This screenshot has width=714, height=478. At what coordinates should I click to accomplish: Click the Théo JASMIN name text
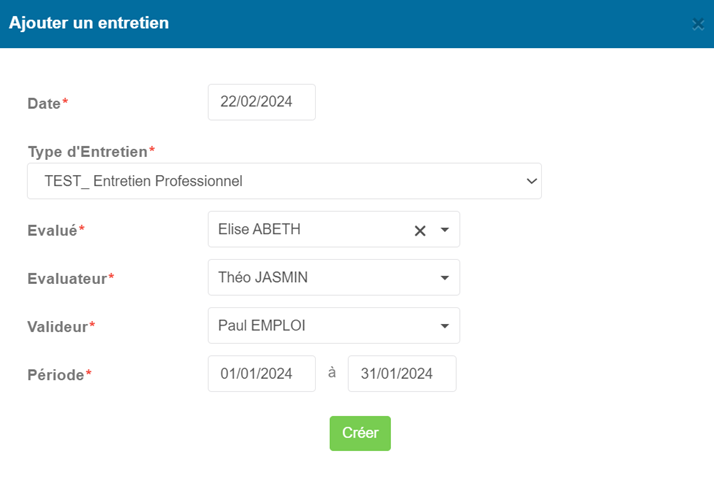point(263,277)
